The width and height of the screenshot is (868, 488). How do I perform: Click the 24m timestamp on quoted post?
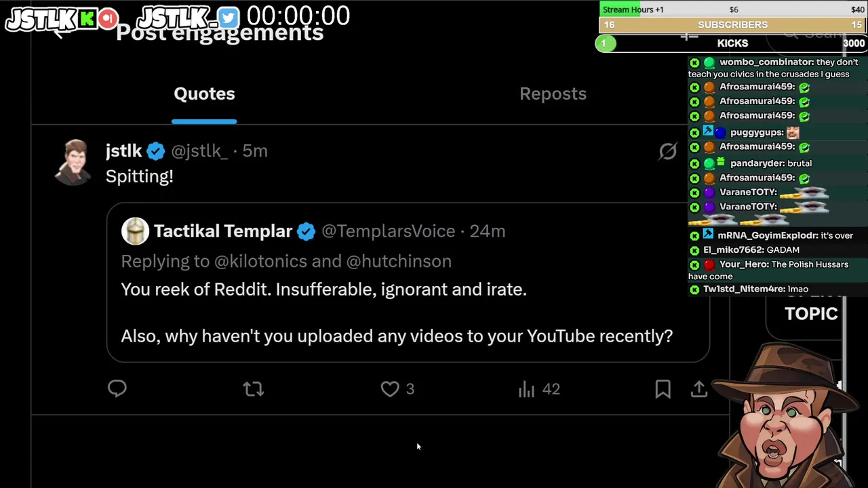click(x=488, y=231)
